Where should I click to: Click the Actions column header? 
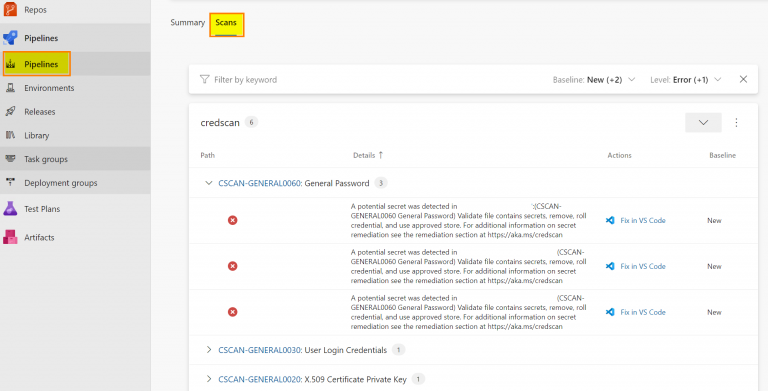[620, 155]
